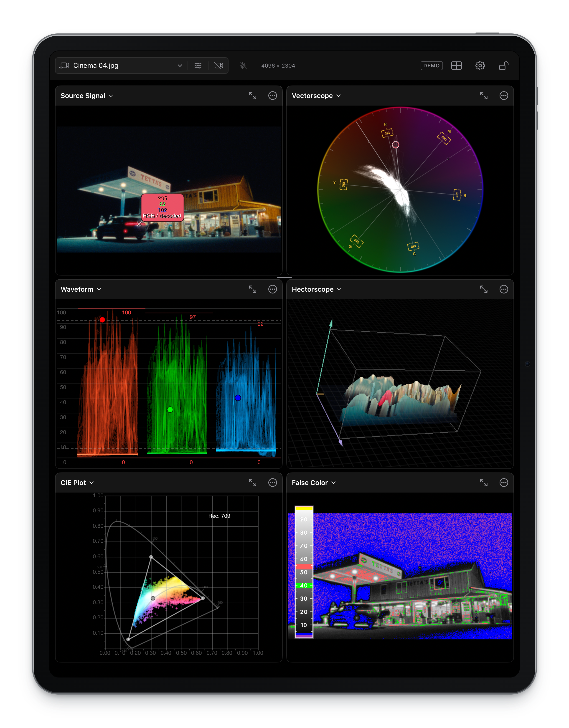Click the color picker crosshair on the source image
The width and height of the screenshot is (569, 728).
140,224
